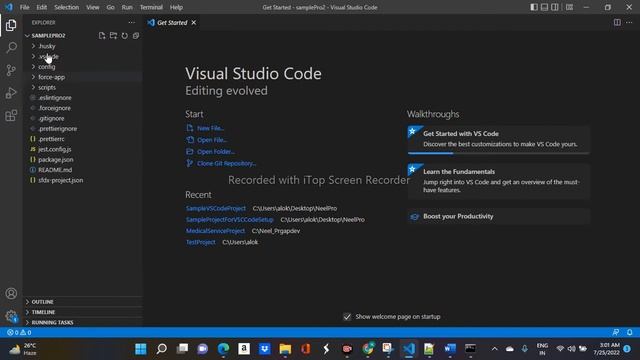640x360 pixels.
Task: Toggle the bottom panel layout icon
Action: (544, 7)
